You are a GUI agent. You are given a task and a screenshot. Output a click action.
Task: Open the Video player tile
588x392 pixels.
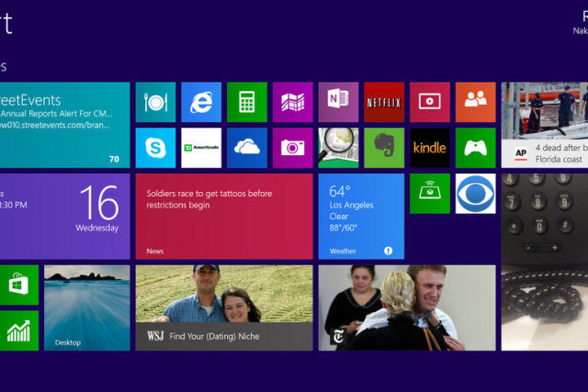(x=430, y=102)
